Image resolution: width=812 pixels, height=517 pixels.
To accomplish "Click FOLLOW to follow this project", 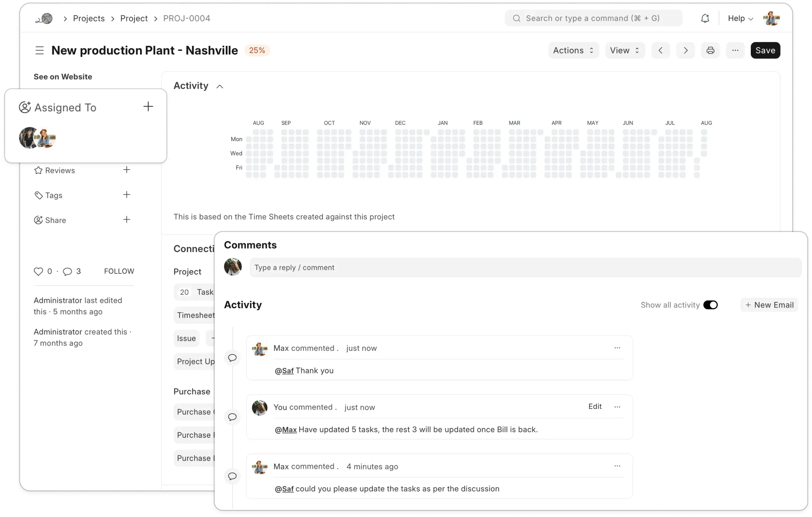I will pyautogui.click(x=119, y=271).
